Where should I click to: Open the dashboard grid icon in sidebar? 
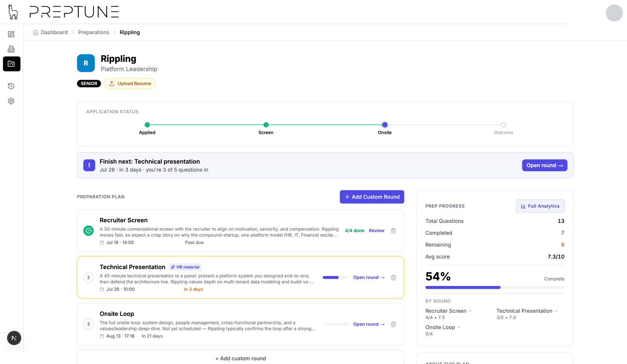click(x=11, y=34)
